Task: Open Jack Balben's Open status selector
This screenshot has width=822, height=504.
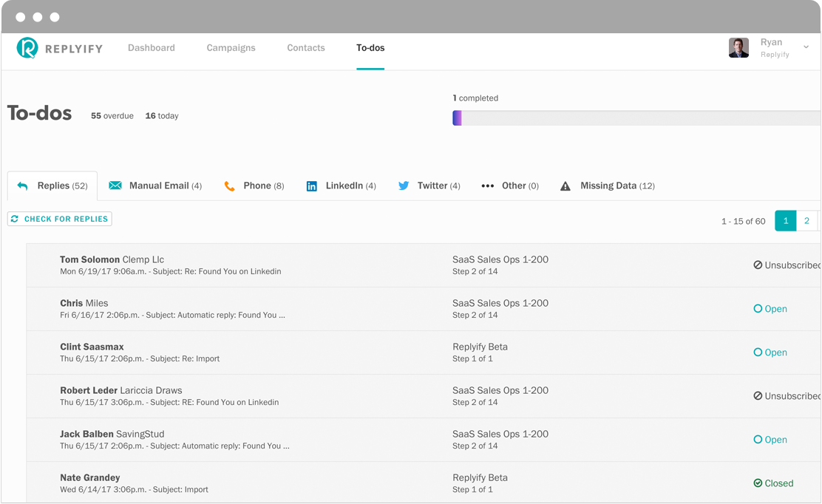Action: pyautogui.click(x=770, y=440)
